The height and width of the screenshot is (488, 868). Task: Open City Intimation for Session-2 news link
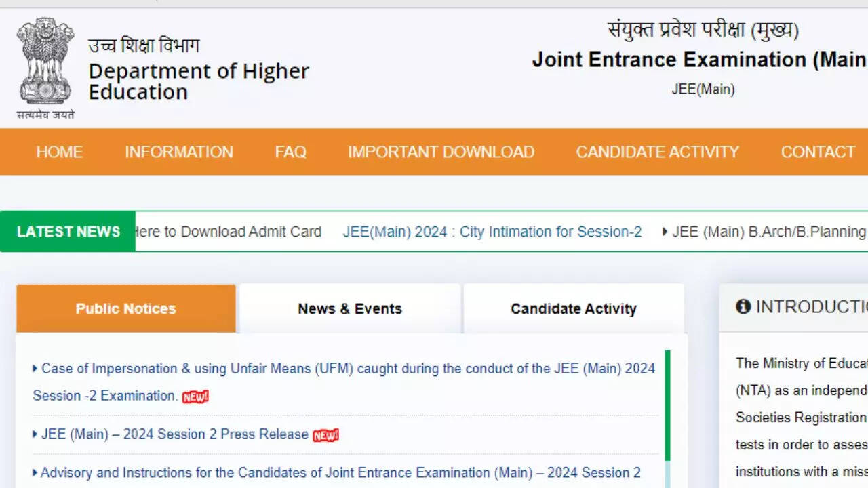point(492,232)
